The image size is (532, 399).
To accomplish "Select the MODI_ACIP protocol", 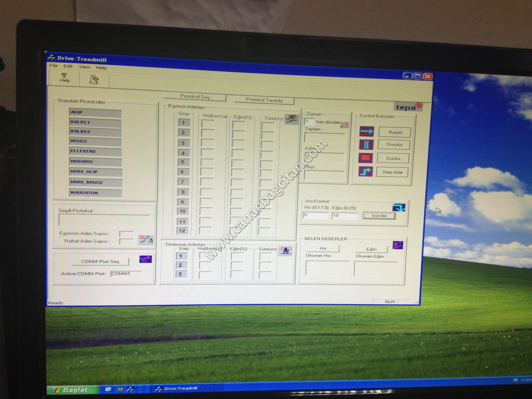I will click(x=96, y=172).
